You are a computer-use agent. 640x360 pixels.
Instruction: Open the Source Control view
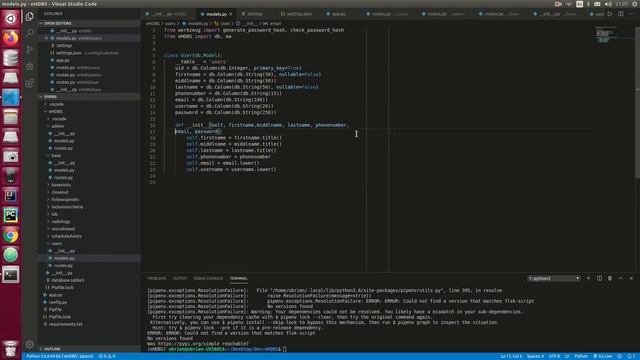point(29,50)
